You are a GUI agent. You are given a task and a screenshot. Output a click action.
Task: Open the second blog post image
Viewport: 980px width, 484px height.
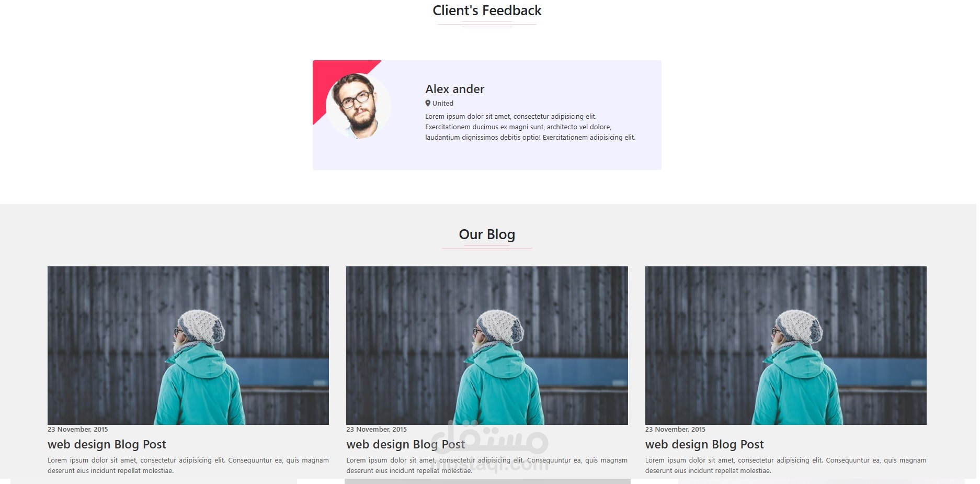[x=487, y=345]
